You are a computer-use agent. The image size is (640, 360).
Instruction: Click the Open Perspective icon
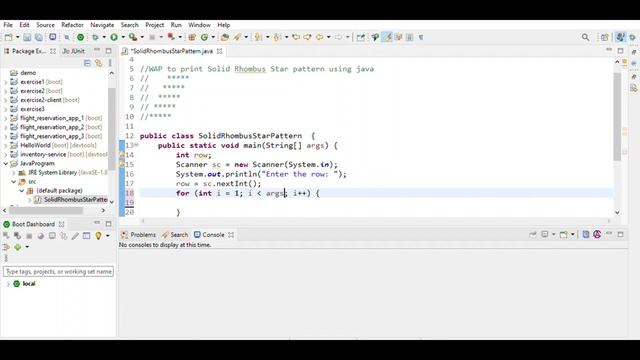[604, 37]
